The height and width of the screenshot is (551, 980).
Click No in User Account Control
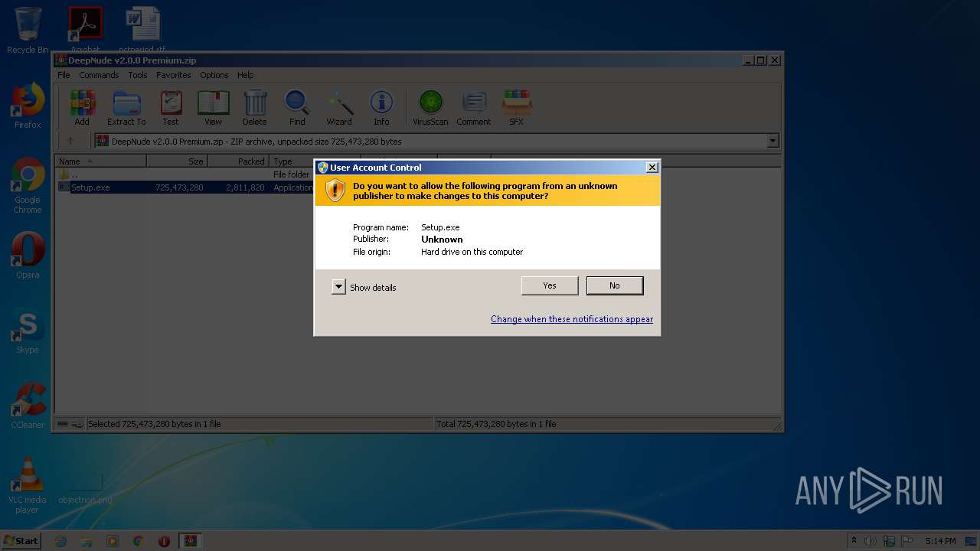pos(615,285)
